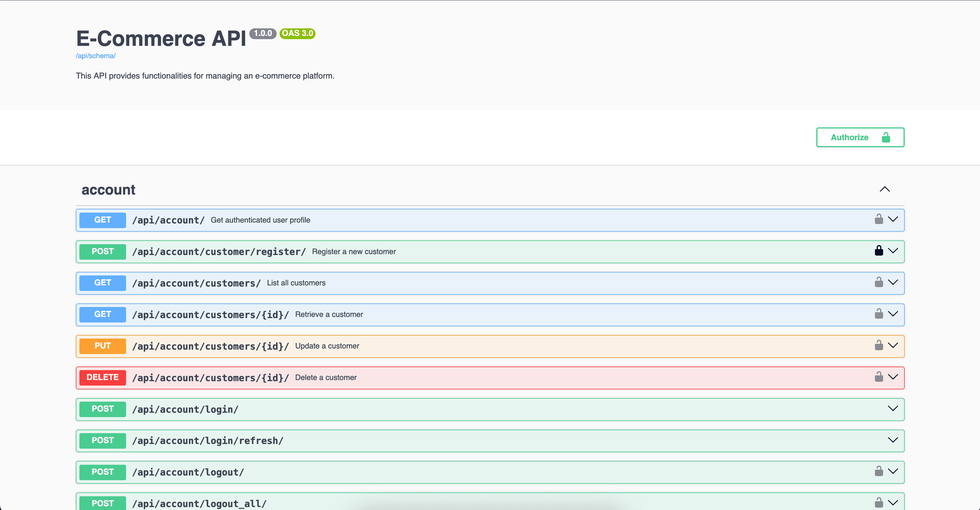Expand List all customers row chevron

pos(892,283)
